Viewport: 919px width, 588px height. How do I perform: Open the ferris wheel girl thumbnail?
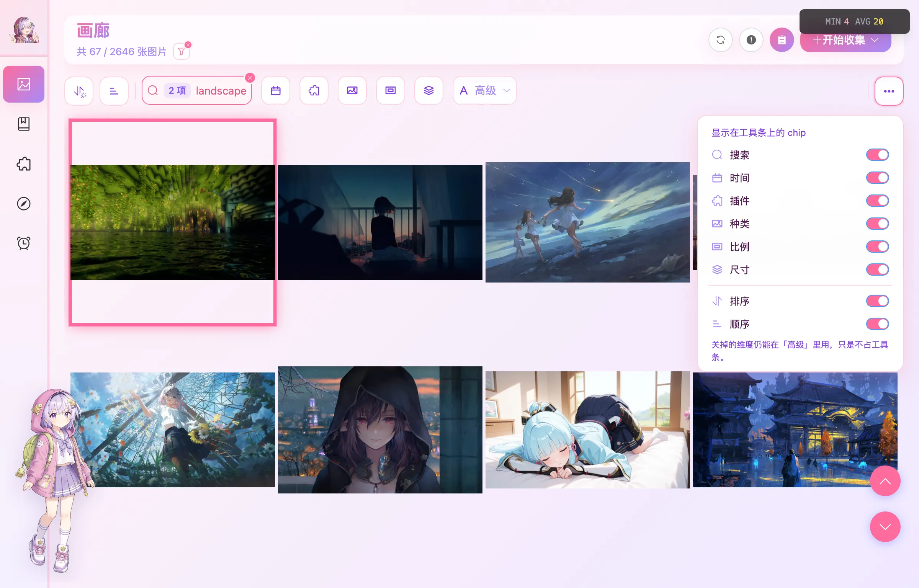point(172,430)
